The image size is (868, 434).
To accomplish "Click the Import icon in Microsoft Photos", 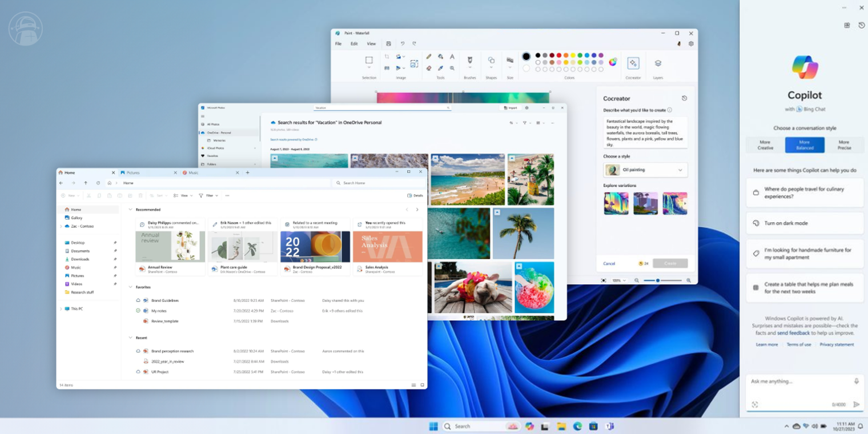I will coord(511,108).
